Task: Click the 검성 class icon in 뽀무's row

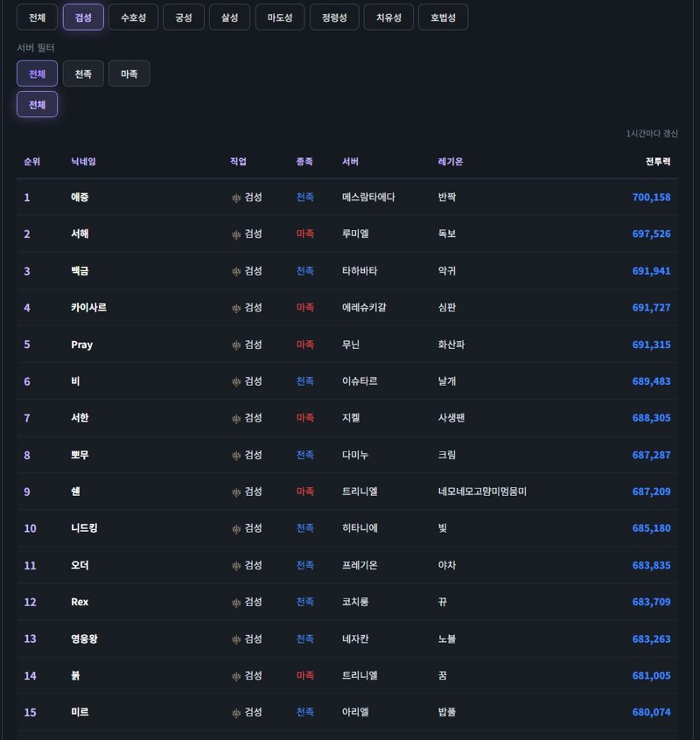Action: pos(236,456)
